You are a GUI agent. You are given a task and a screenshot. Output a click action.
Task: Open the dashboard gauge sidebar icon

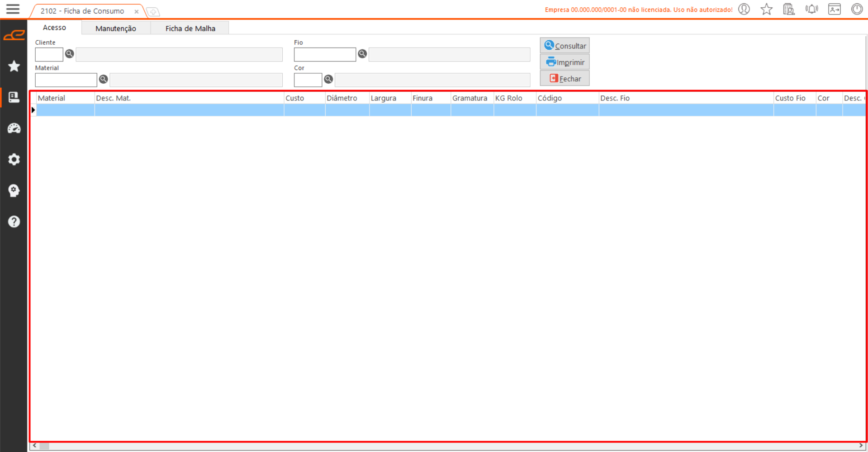click(x=14, y=128)
